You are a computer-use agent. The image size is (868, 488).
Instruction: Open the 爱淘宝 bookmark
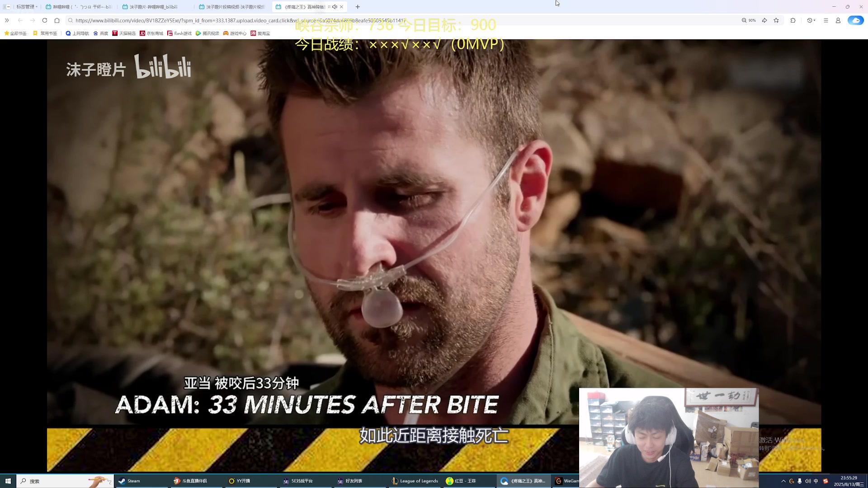(x=260, y=33)
